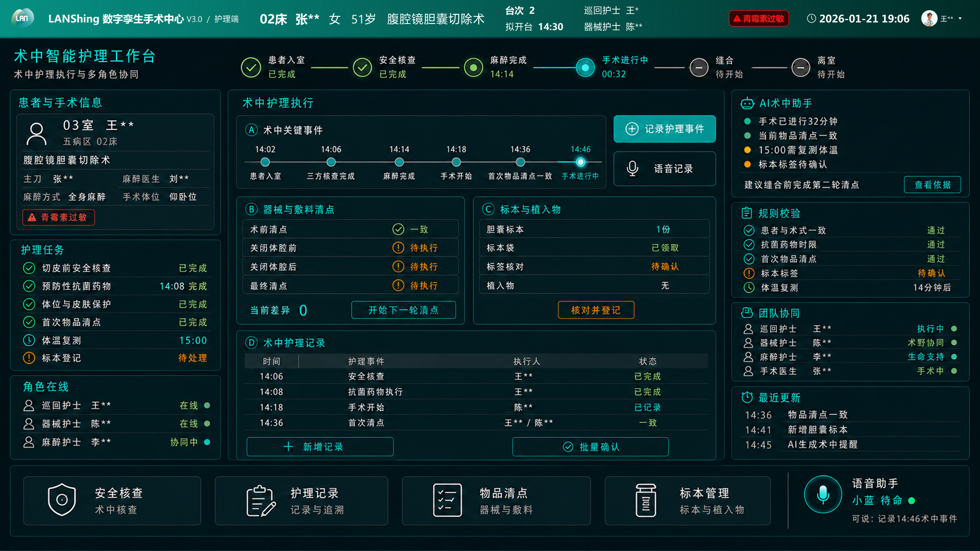Activate the 语音助手 microphone icon
Viewport: 980px width, 551px height.
pyautogui.click(x=823, y=494)
